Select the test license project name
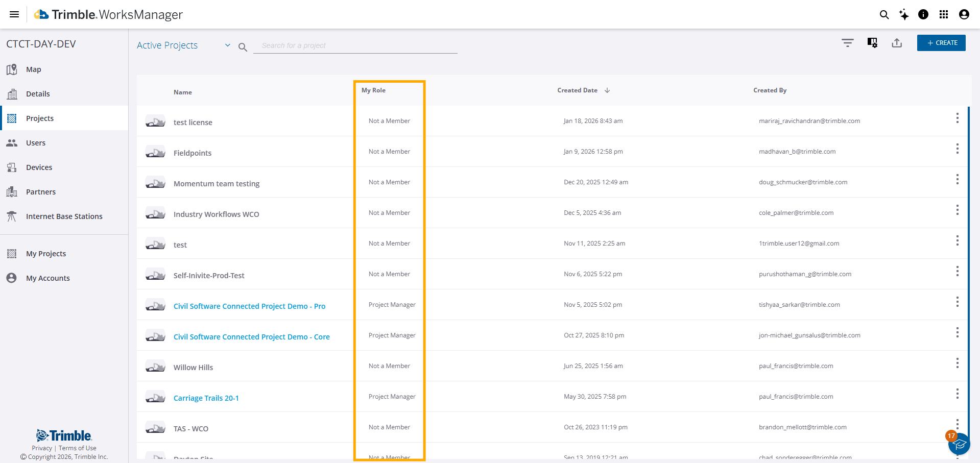 pos(193,123)
